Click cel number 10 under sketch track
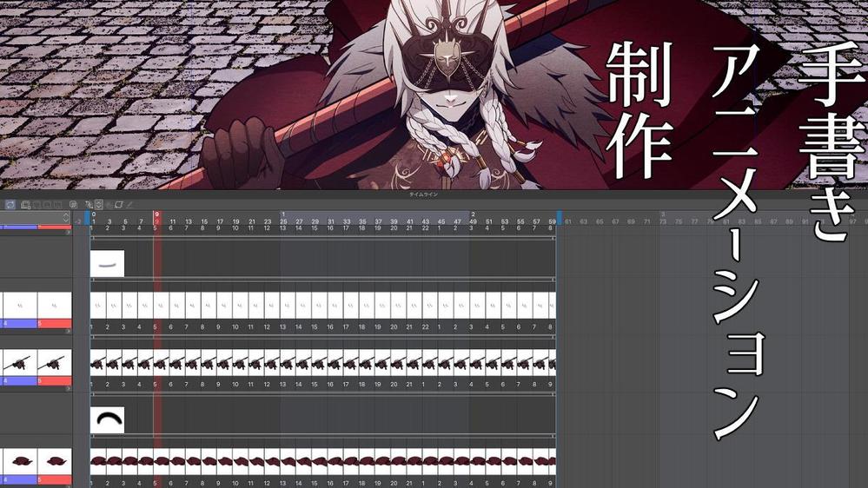 [235, 327]
